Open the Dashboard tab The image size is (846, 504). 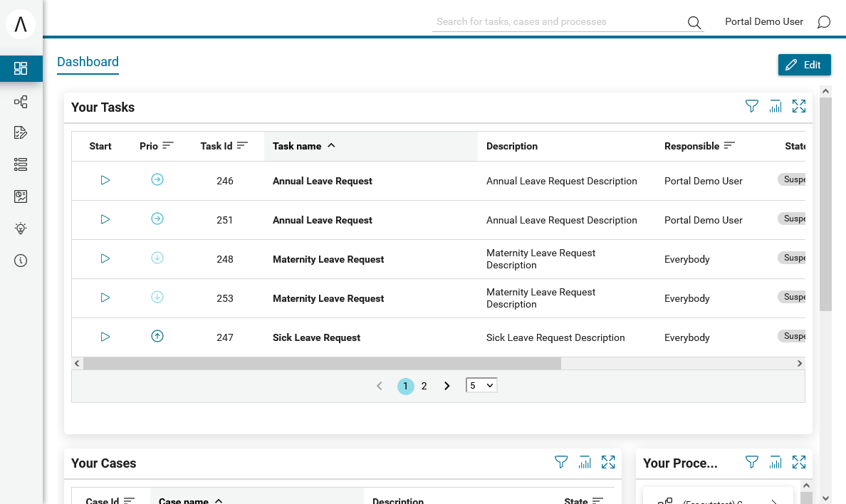[88, 62]
